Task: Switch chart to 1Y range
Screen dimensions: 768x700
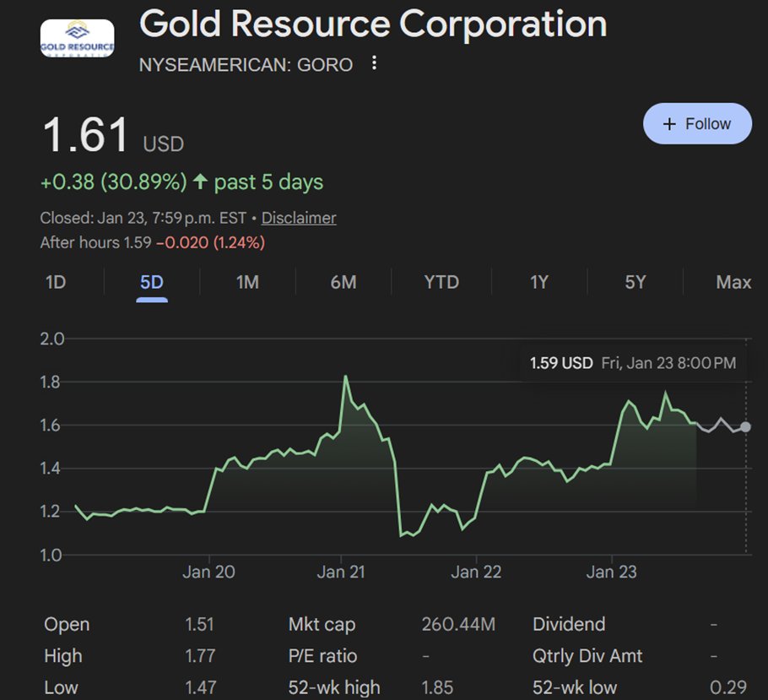Action: click(x=538, y=282)
